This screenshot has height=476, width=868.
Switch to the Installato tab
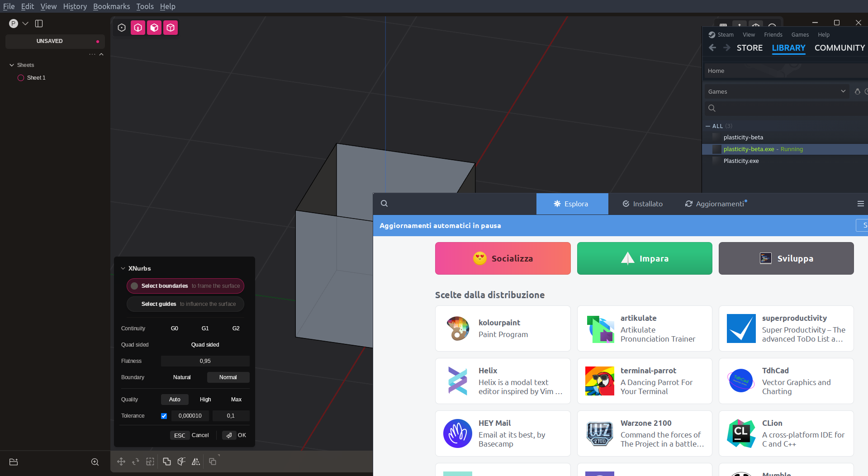[642, 204]
